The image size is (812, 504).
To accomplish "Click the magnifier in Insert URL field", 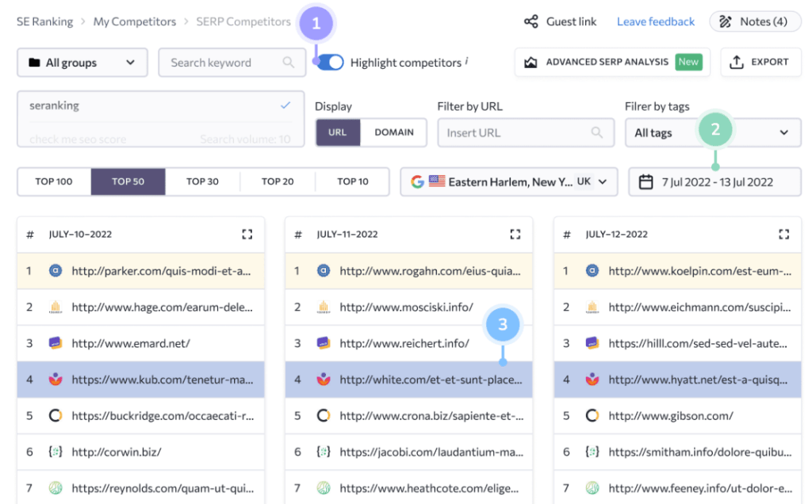I will pos(597,132).
